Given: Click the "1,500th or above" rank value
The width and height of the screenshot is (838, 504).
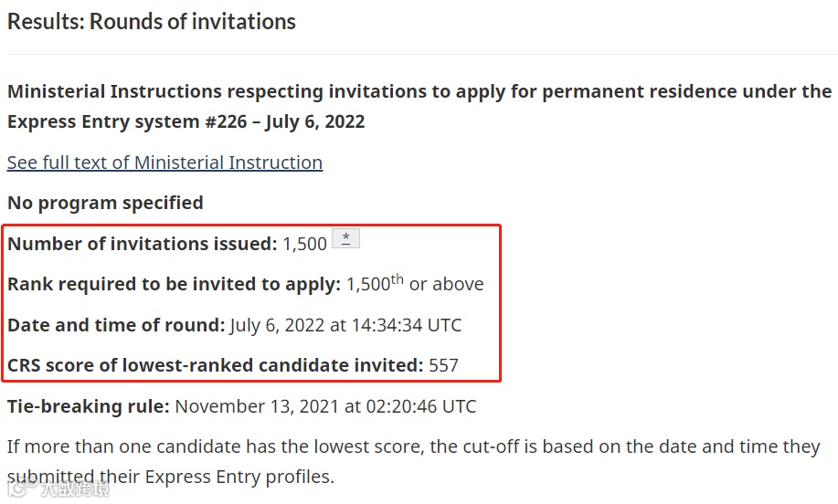Looking at the screenshot, I should [415, 283].
